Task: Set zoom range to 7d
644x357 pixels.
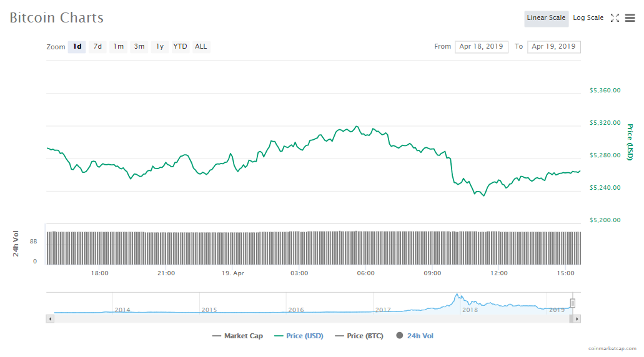Action: point(97,46)
